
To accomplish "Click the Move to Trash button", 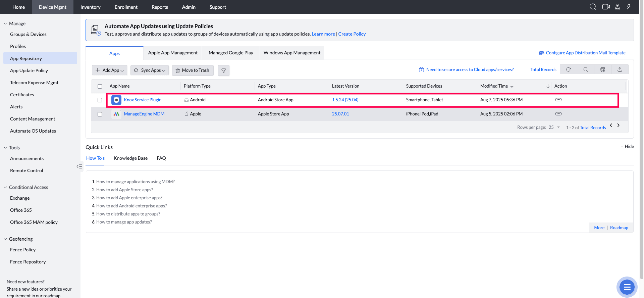I will [x=193, y=70].
